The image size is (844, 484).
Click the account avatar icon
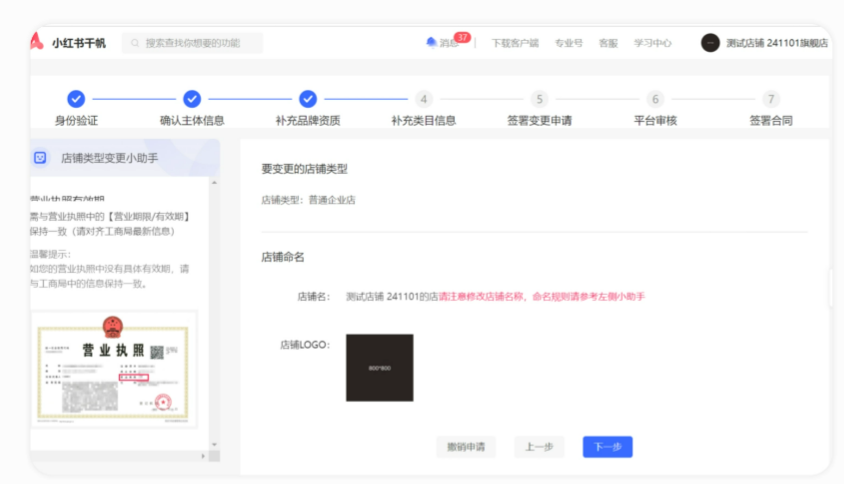710,43
